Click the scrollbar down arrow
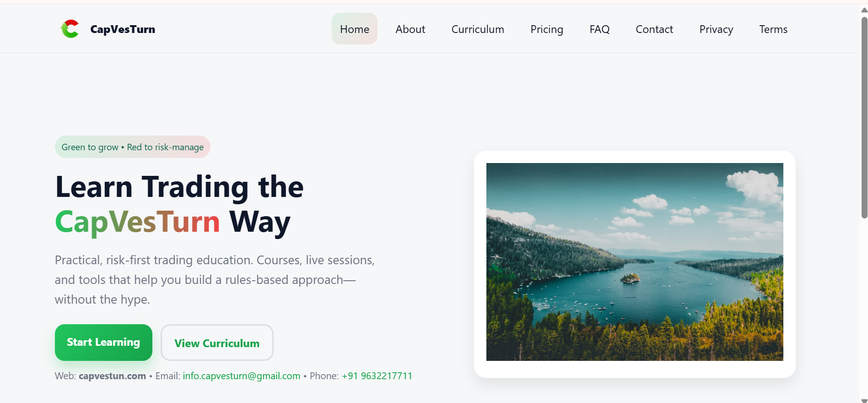 click(x=864, y=400)
